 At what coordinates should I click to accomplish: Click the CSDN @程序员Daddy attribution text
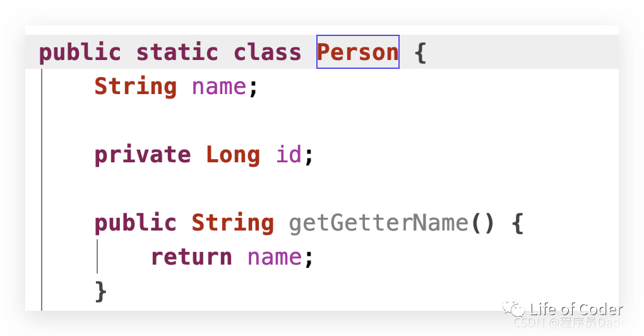(573, 323)
